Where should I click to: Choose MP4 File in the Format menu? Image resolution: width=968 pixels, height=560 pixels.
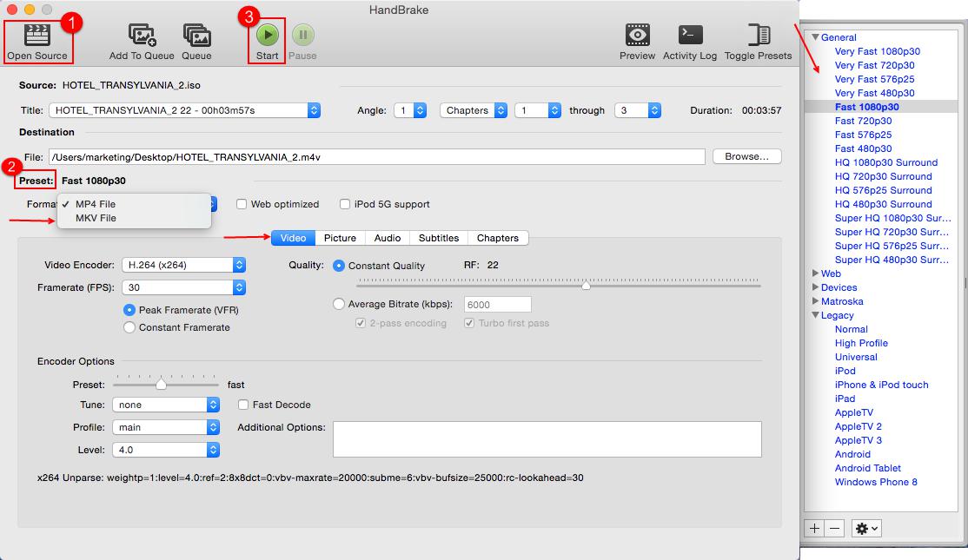(134, 204)
